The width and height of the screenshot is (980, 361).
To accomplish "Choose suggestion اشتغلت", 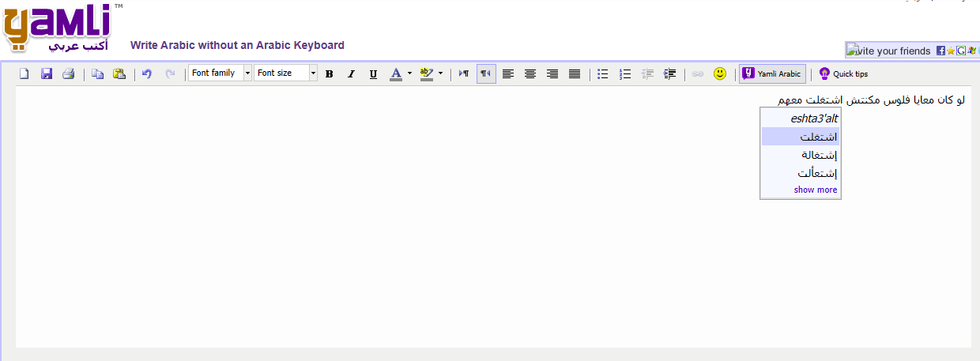I will point(801,137).
